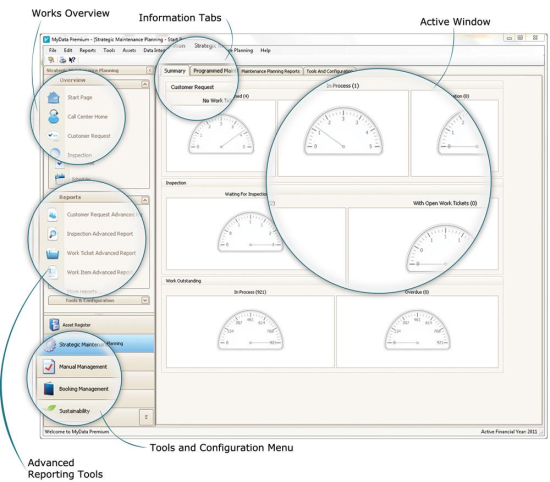The width and height of the screenshot is (550, 482).
Task: Click the Sustainability leaf icon
Action: pos(49,409)
